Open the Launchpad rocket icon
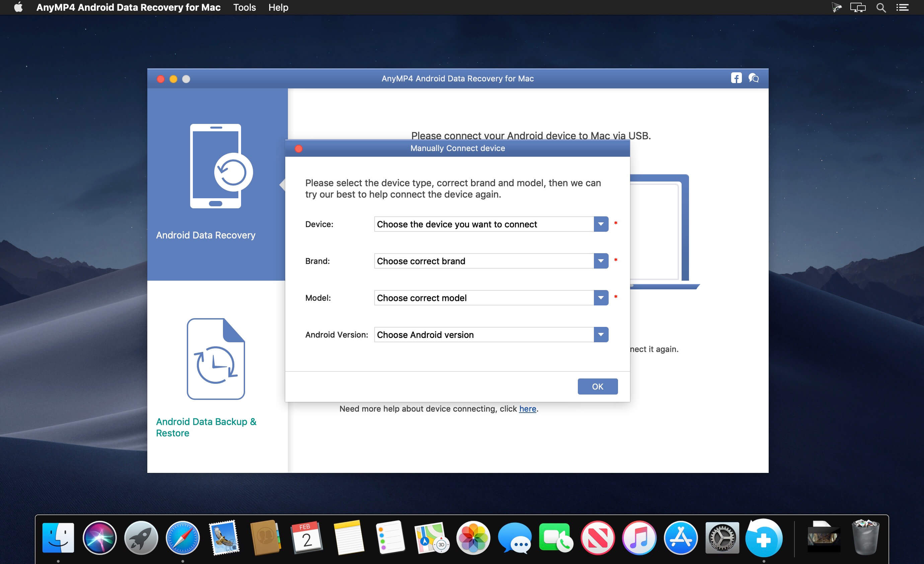Viewport: 924px width, 564px height. (141, 539)
